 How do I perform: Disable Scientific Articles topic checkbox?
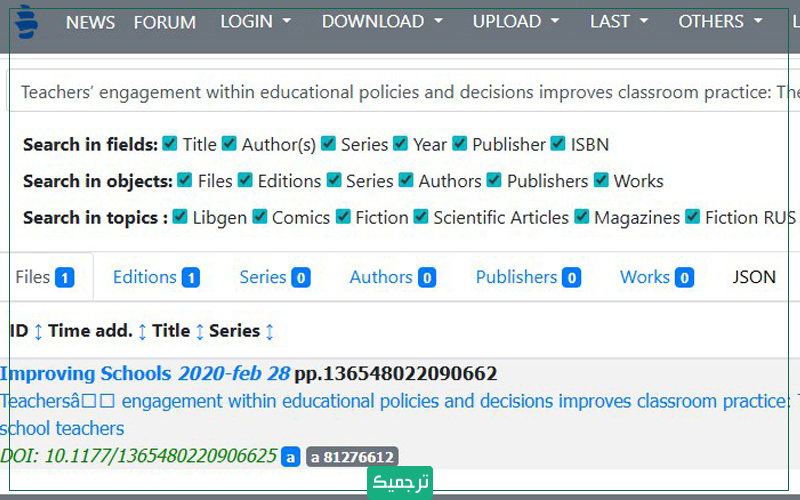click(x=421, y=217)
